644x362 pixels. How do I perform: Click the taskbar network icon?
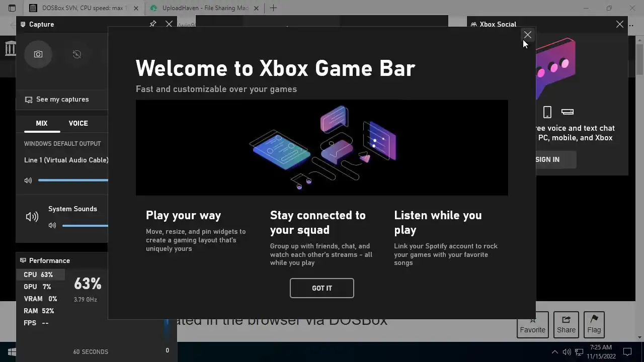point(579,352)
